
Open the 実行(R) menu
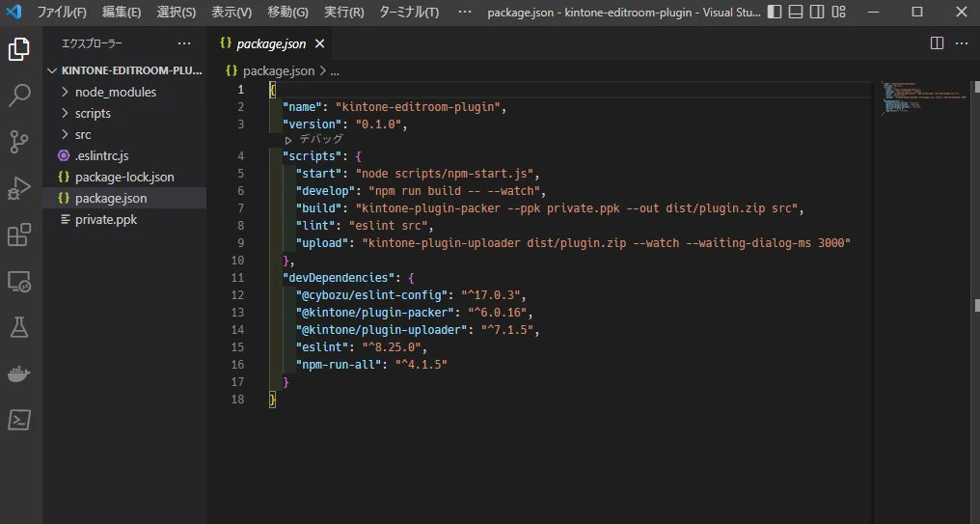point(343,12)
